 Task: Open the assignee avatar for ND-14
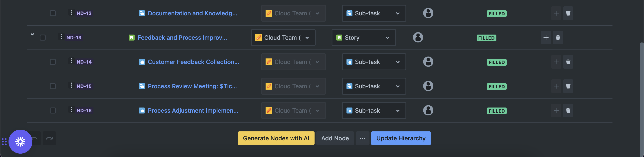point(428,62)
